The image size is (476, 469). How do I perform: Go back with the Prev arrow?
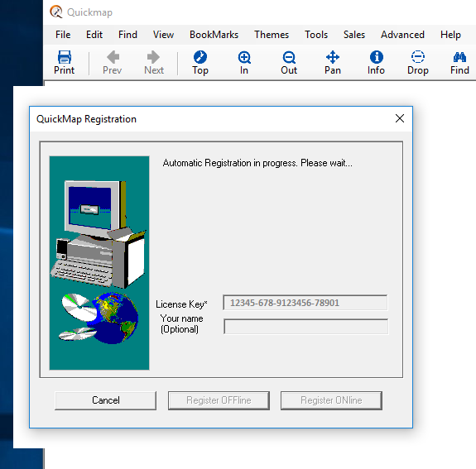tap(113, 63)
